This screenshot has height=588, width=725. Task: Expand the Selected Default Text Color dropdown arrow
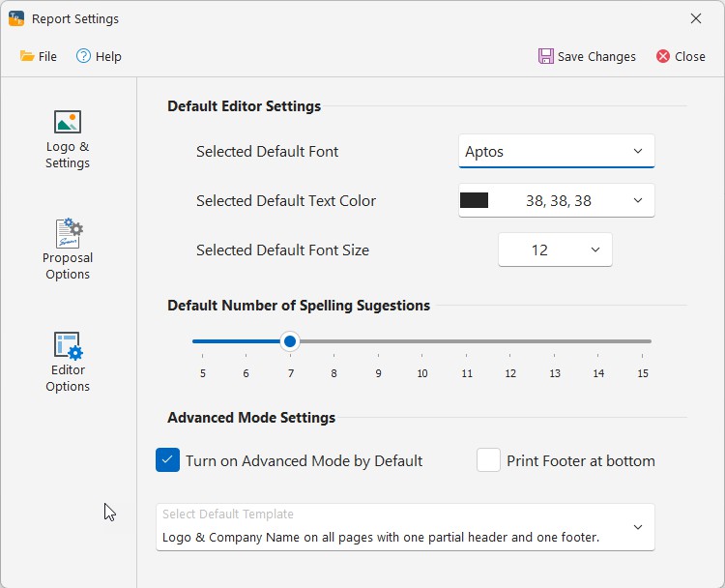(x=638, y=200)
